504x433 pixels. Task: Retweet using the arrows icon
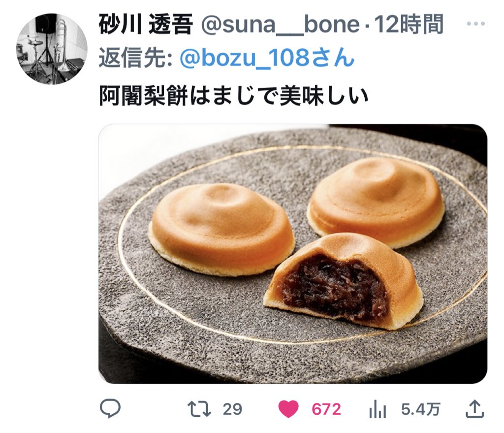[x=199, y=409]
